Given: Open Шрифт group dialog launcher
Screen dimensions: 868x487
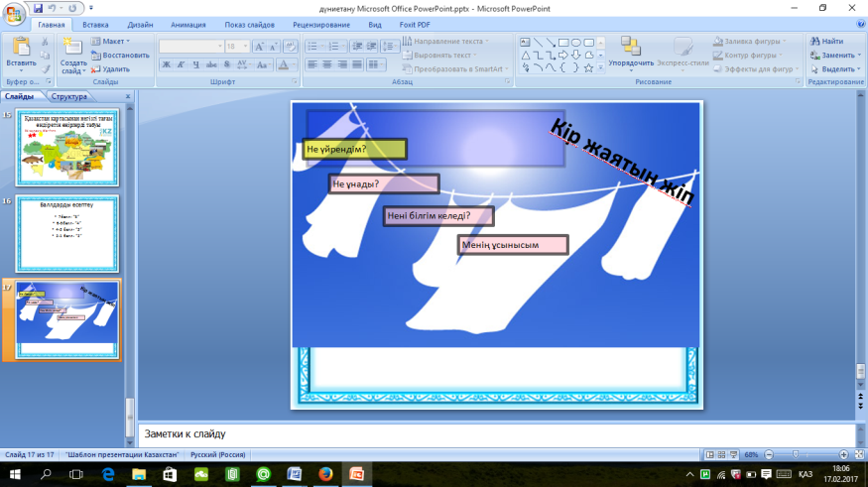Looking at the screenshot, I should (x=295, y=82).
